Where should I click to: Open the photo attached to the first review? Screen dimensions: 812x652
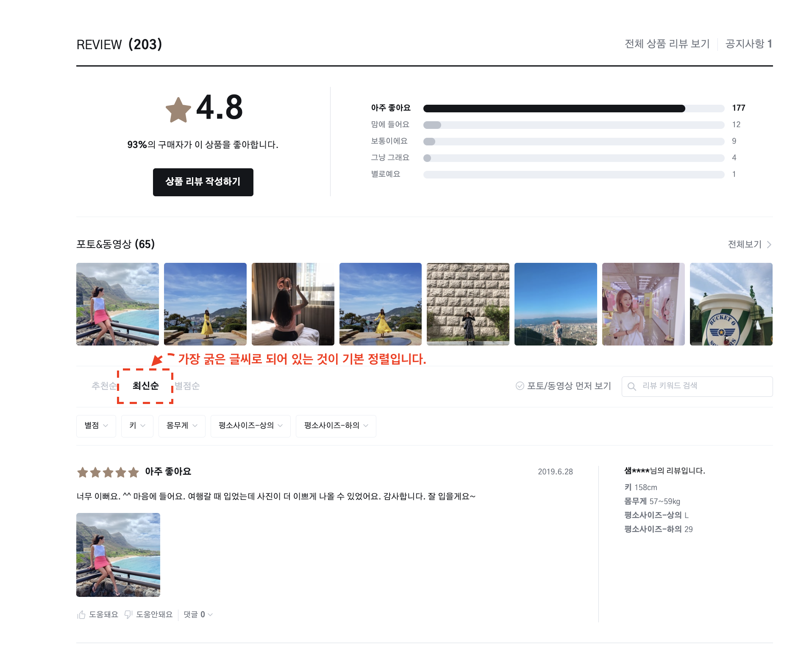(118, 555)
